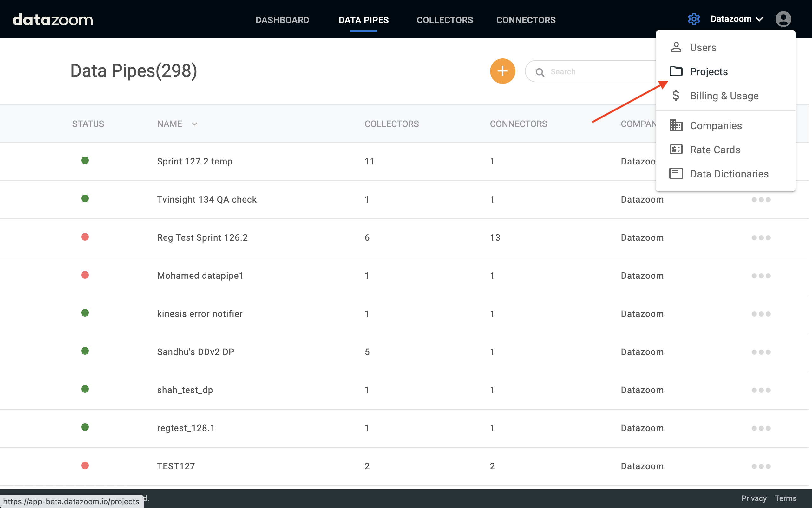The height and width of the screenshot is (508, 812).
Task: Go to the Dashboard tab
Action: [x=282, y=20]
